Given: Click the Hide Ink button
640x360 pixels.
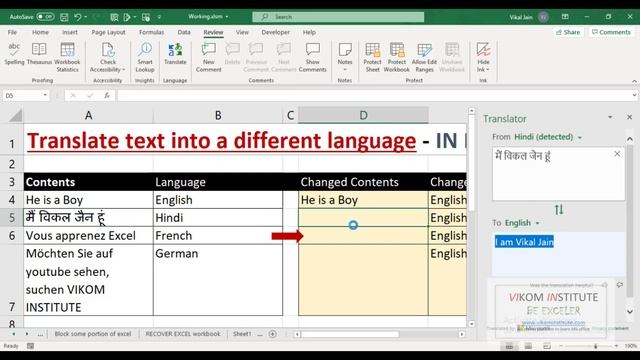Looking at the screenshot, I should (x=483, y=57).
